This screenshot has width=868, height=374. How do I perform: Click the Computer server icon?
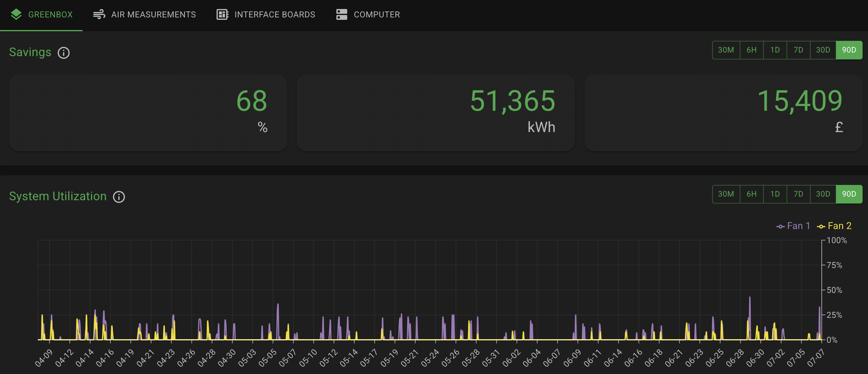[342, 14]
